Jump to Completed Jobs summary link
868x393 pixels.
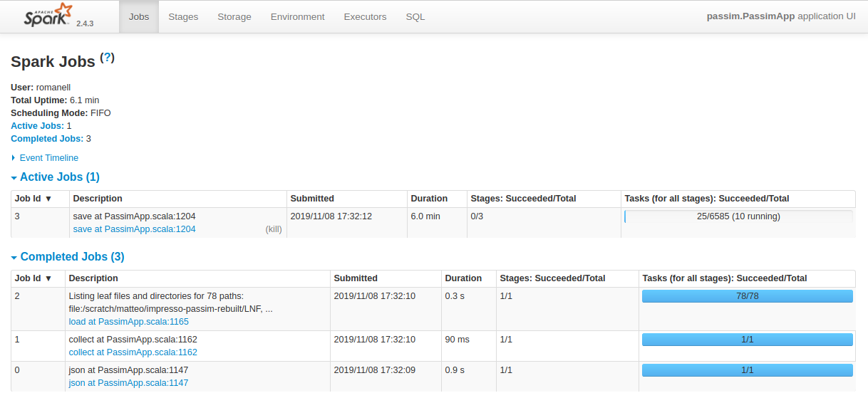(47, 139)
